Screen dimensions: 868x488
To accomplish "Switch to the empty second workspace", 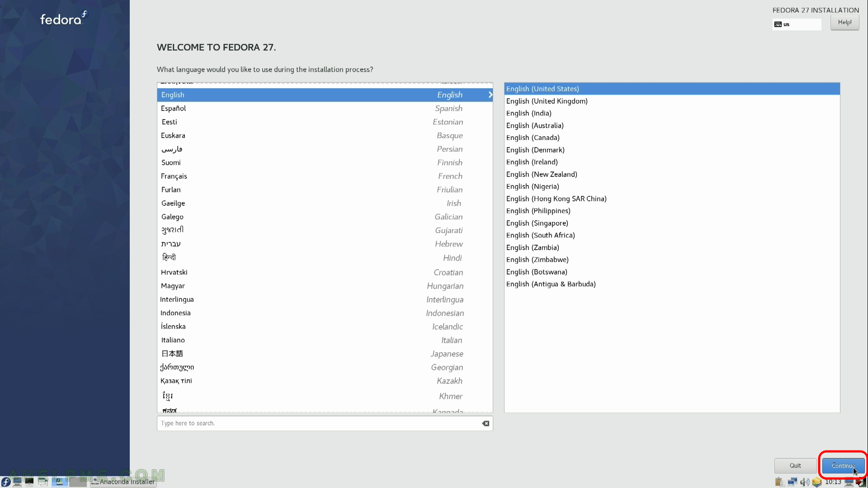I will click(x=78, y=482).
